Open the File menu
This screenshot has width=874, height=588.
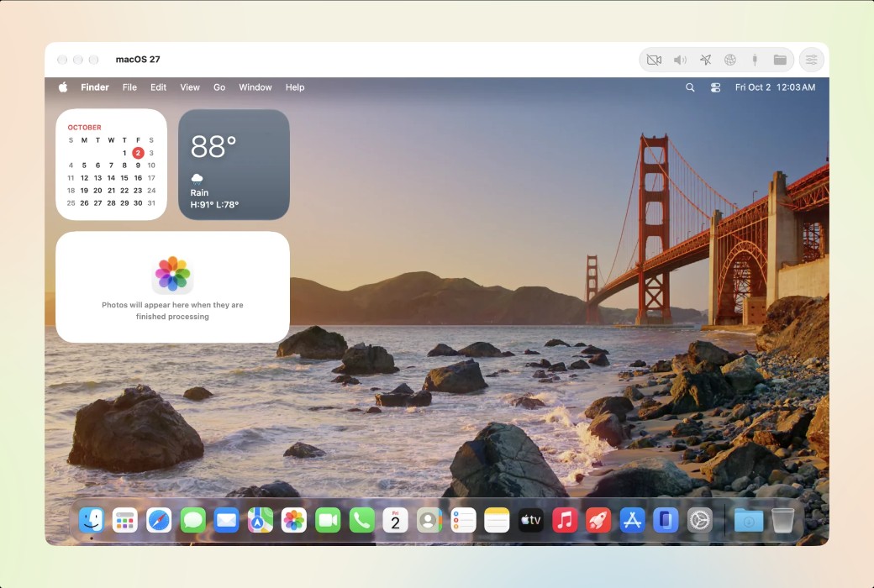pos(129,87)
